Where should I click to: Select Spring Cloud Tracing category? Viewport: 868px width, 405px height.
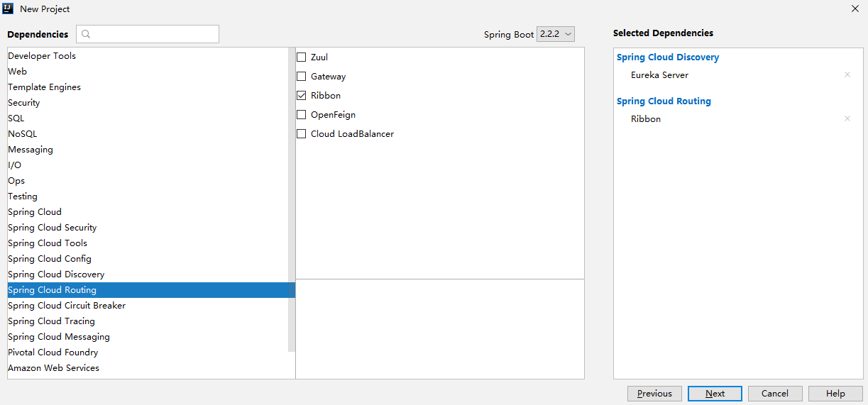pyautogui.click(x=148, y=321)
